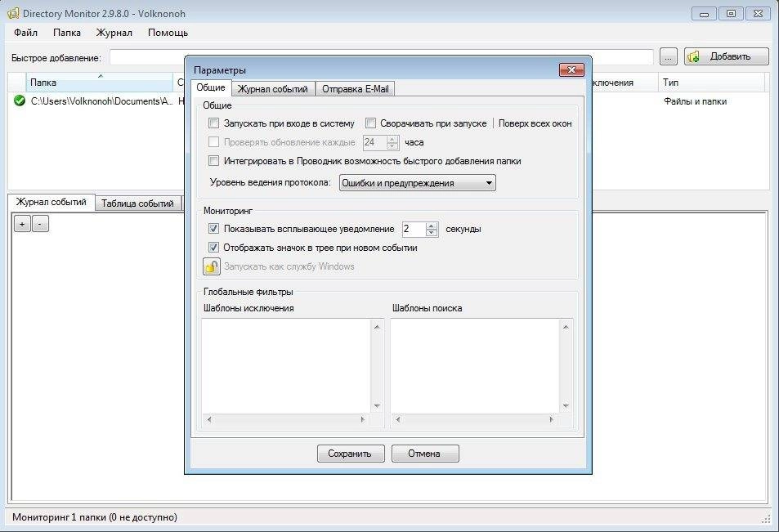Toggle Проверять обновление каждые checkbox
Screen dimensions: 779x532
[x=213, y=142]
